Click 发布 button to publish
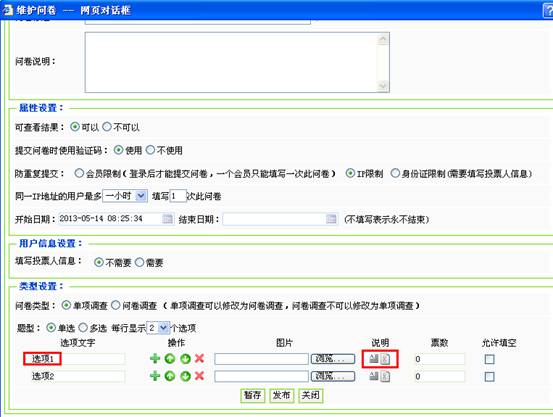 coord(281,395)
